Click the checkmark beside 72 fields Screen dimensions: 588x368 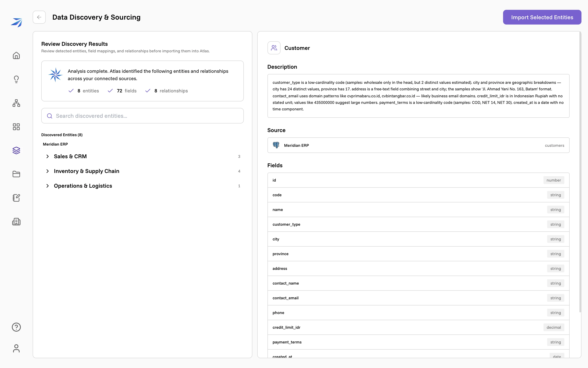coord(110,91)
